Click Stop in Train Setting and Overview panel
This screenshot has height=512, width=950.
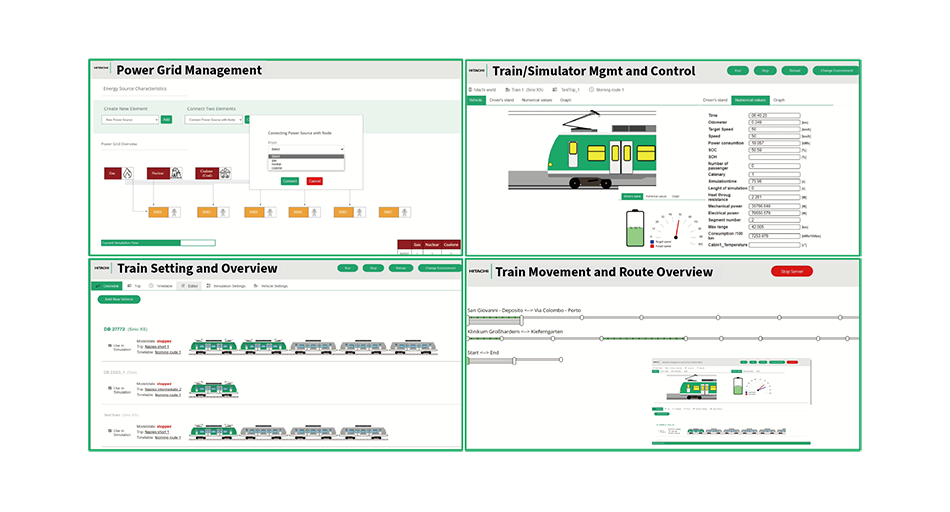pyautogui.click(x=373, y=268)
